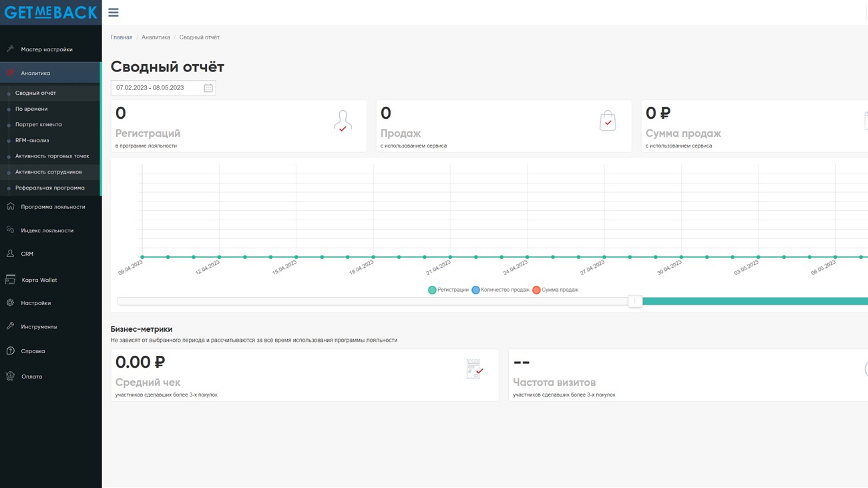Expand Программа лояльности sidebar section

point(53,207)
